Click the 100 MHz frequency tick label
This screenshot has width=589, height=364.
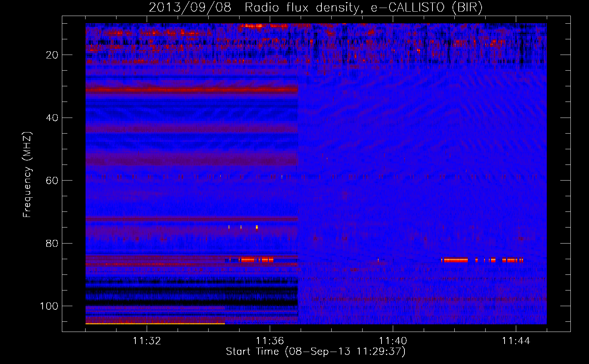[49, 306]
